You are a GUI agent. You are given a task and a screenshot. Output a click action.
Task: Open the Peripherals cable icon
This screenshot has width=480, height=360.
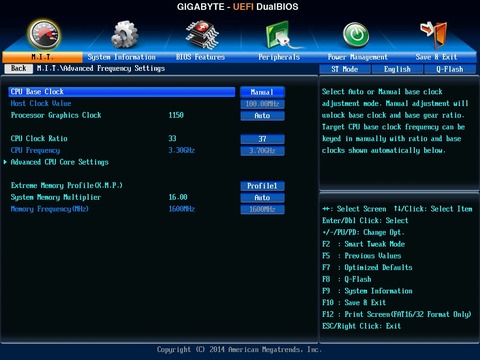tap(282, 35)
